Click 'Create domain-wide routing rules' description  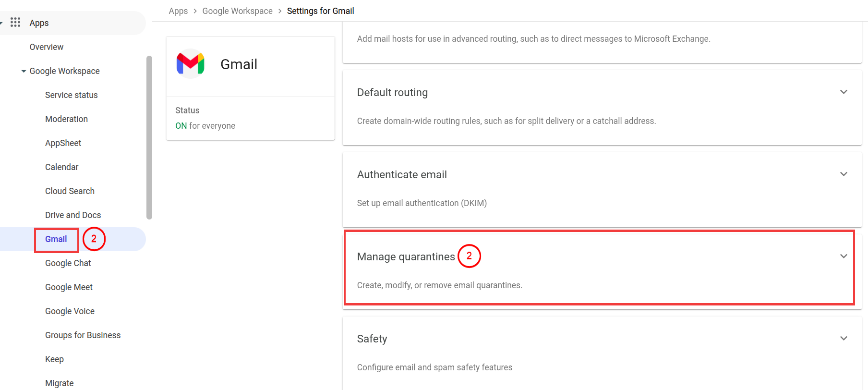506,121
